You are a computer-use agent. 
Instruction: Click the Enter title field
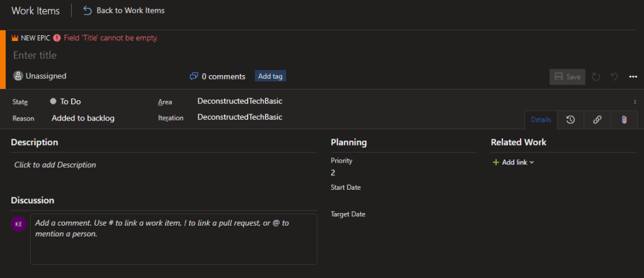[189, 55]
